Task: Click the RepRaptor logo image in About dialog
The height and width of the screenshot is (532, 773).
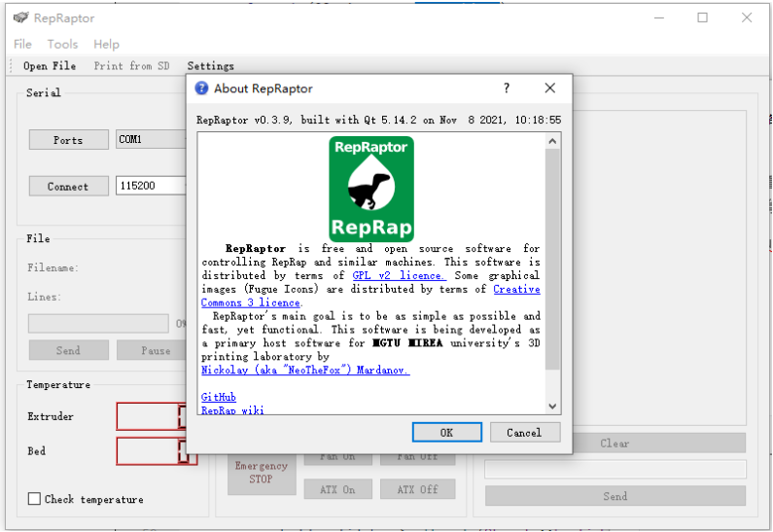Action: 371,189
